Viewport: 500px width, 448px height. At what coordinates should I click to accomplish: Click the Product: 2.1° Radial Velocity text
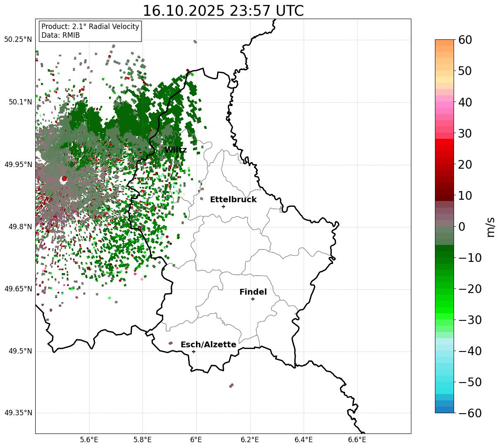click(90, 27)
